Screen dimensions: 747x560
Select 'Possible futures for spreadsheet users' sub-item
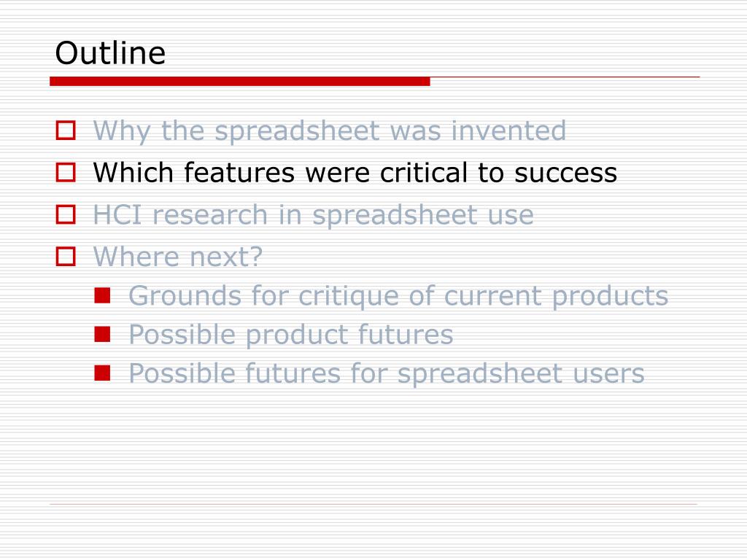[387, 373]
